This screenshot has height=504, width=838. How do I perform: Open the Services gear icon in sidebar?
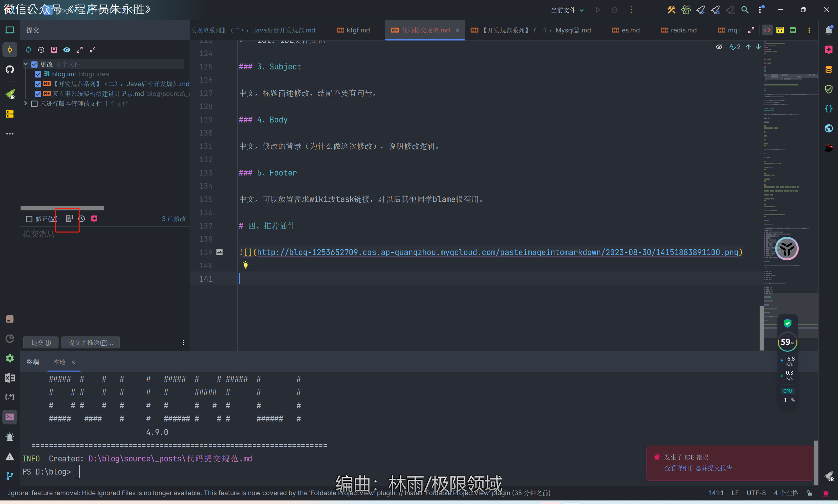(10, 358)
